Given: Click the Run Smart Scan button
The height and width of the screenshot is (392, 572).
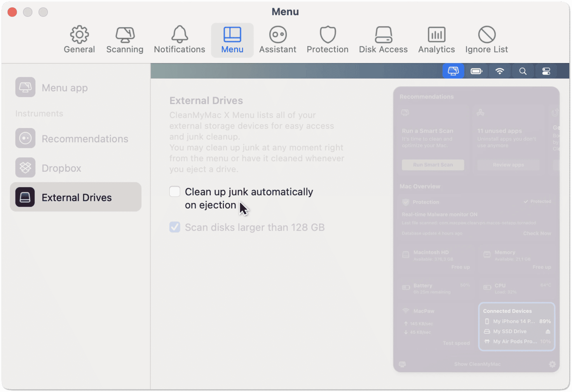Looking at the screenshot, I should pos(433,165).
